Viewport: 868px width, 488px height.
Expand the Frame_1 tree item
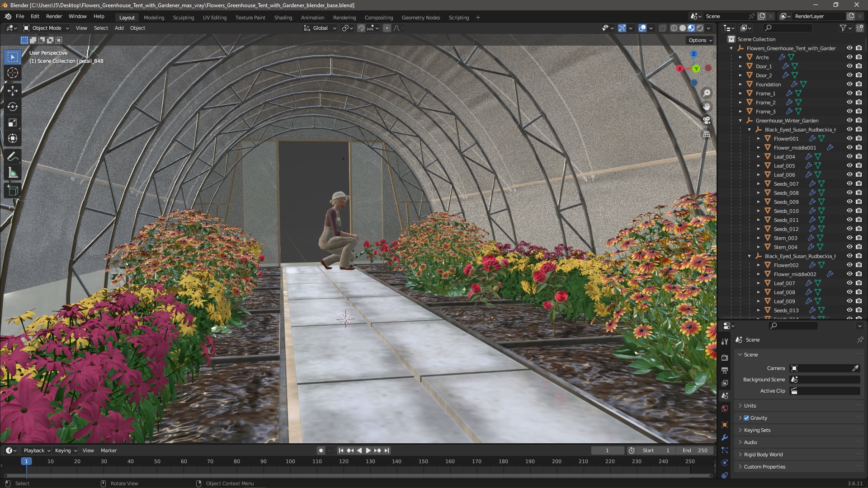point(741,94)
